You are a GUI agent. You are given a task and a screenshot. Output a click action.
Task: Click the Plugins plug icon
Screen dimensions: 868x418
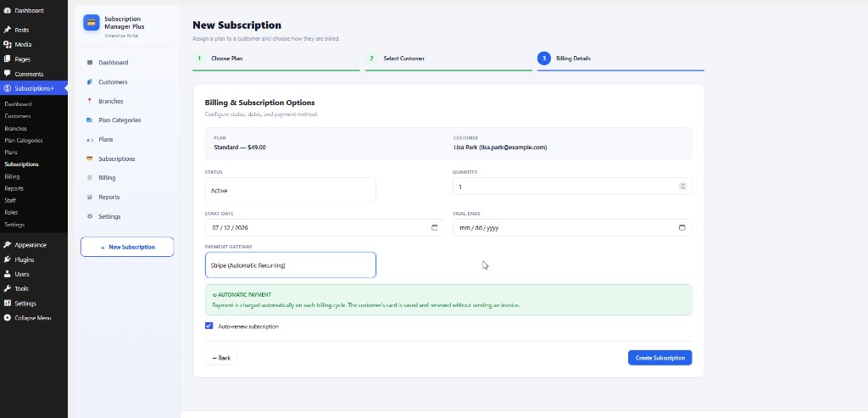7,259
